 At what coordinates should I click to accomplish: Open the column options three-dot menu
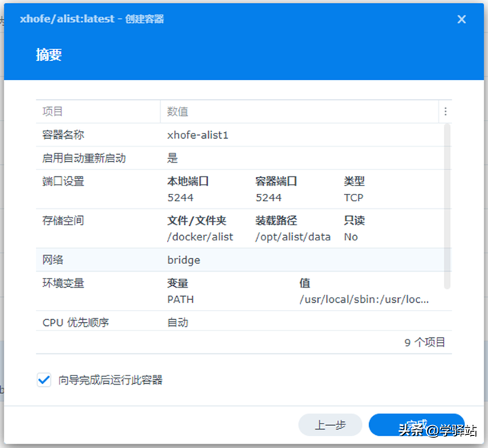coord(445,111)
